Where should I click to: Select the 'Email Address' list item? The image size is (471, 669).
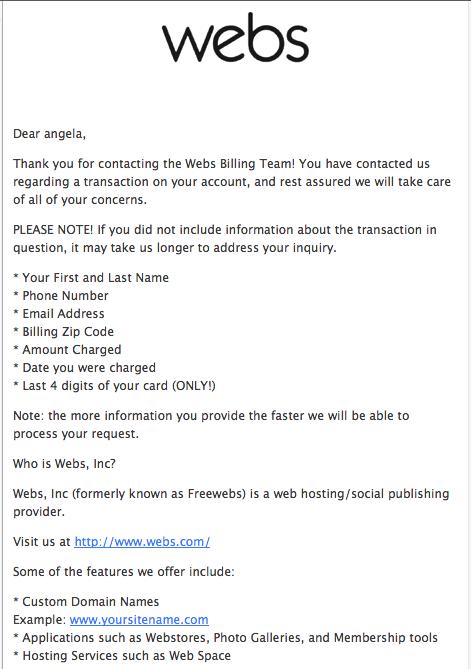click(x=58, y=314)
